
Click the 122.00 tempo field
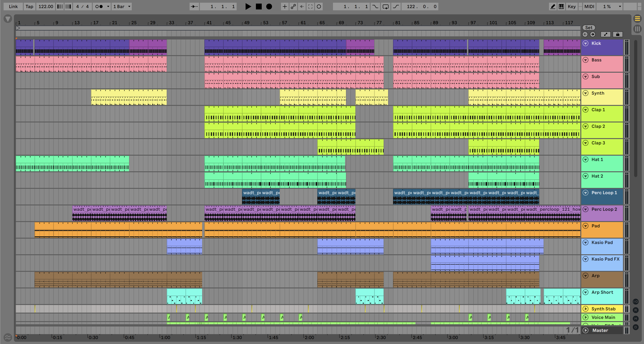tap(46, 7)
